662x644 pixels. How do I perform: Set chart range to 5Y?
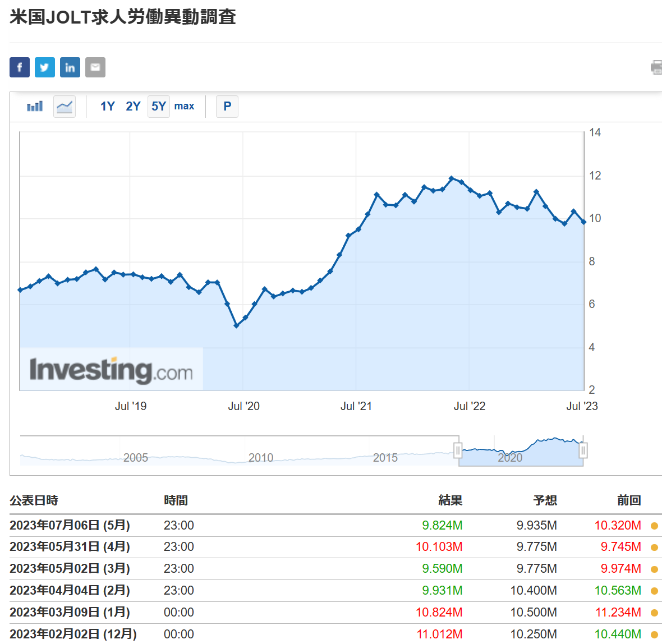coord(159,106)
